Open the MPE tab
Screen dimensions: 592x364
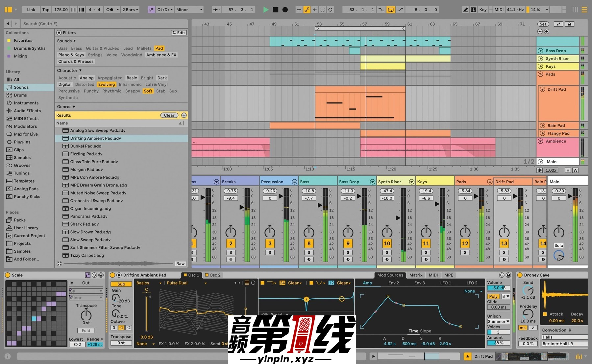[x=449, y=275]
